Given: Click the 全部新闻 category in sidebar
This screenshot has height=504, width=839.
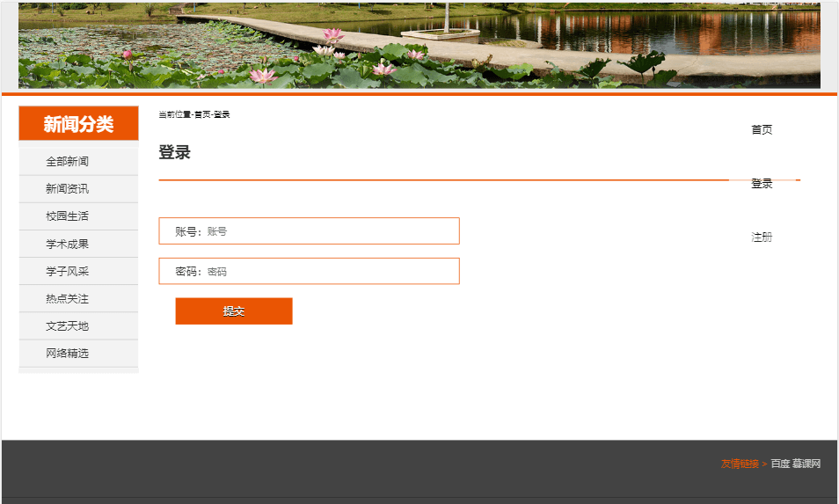Looking at the screenshot, I should point(68,162).
